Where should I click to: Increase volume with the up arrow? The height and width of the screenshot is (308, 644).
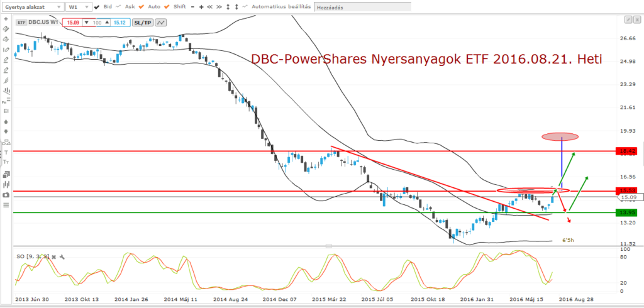[x=107, y=23]
